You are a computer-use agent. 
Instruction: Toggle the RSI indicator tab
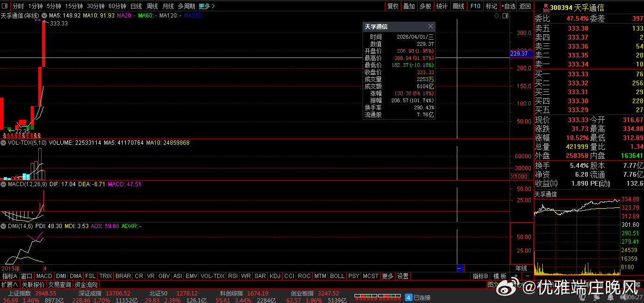pyautogui.click(x=232, y=276)
